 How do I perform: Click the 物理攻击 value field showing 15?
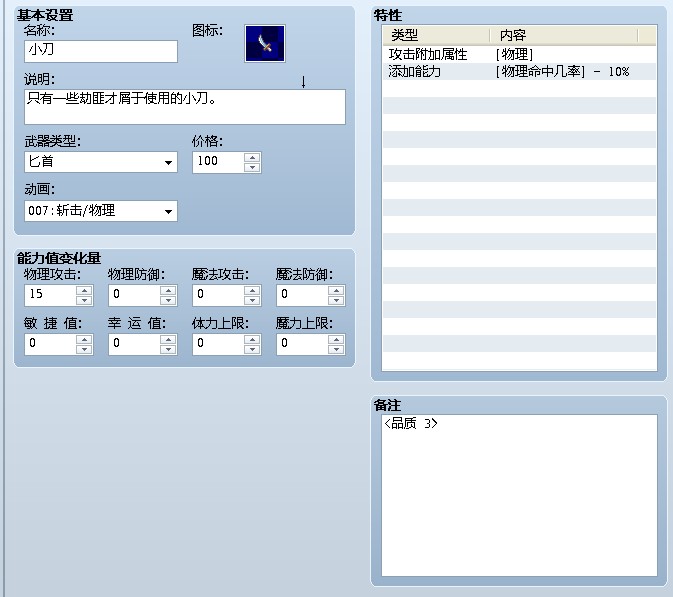coord(50,295)
